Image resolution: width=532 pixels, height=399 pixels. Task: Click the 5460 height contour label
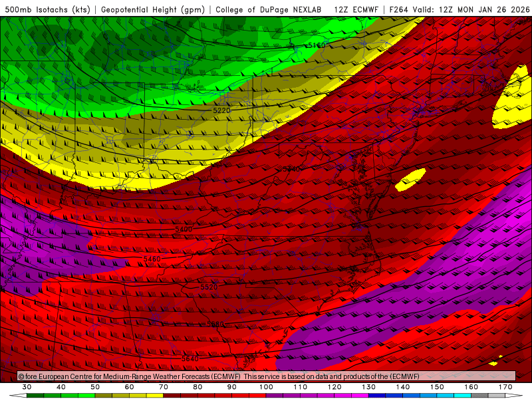pos(152,259)
